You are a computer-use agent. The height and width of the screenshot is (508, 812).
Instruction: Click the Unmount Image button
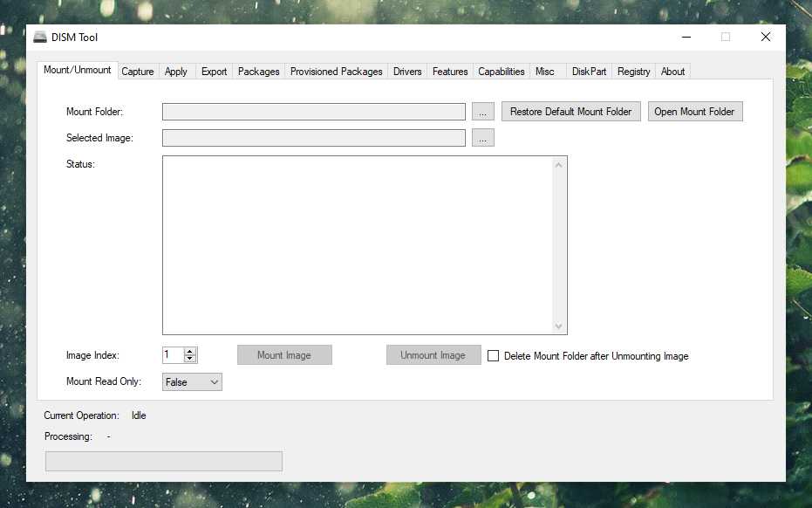pyautogui.click(x=433, y=355)
